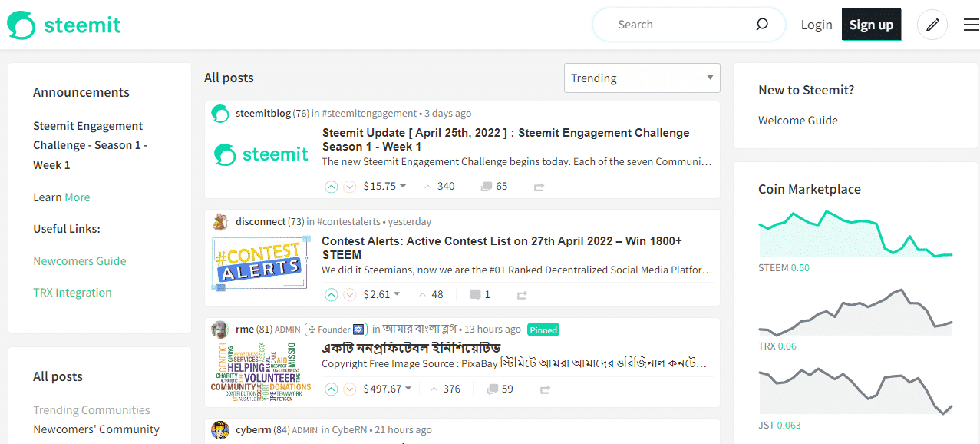Open the #contestalerts tag

click(348, 222)
